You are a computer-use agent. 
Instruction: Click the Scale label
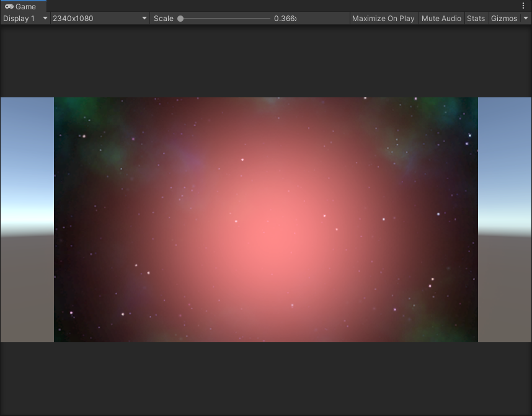[164, 19]
